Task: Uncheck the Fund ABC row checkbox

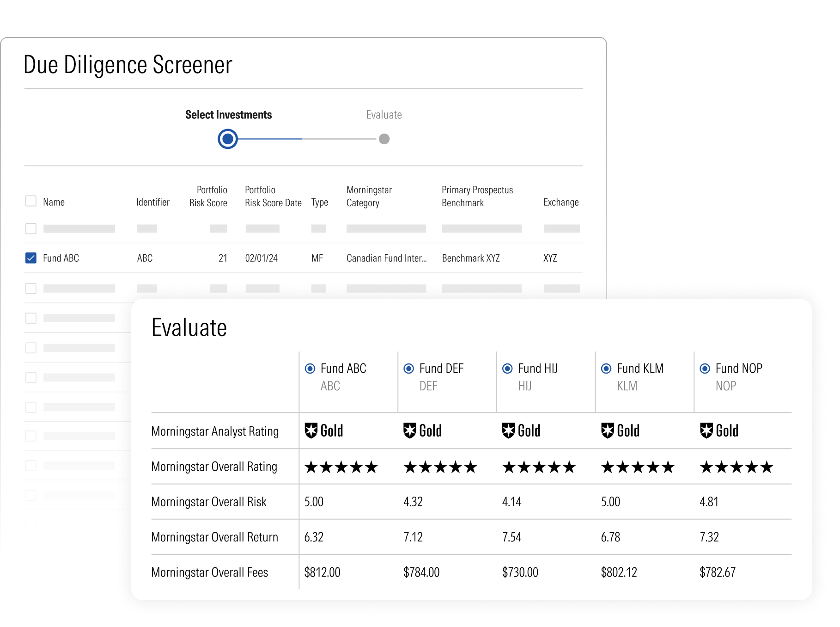Action: pyautogui.click(x=31, y=258)
